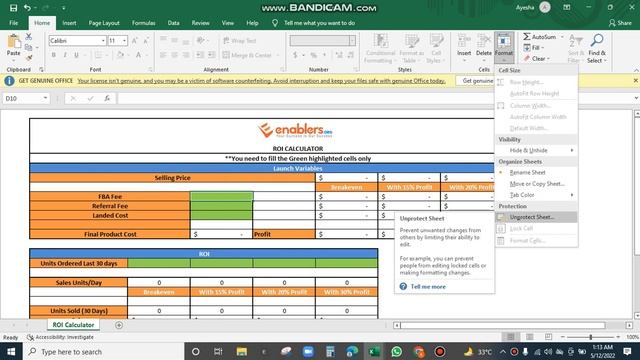
Task: Open the font size dropdown showing 11
Action: coord(124,40)
